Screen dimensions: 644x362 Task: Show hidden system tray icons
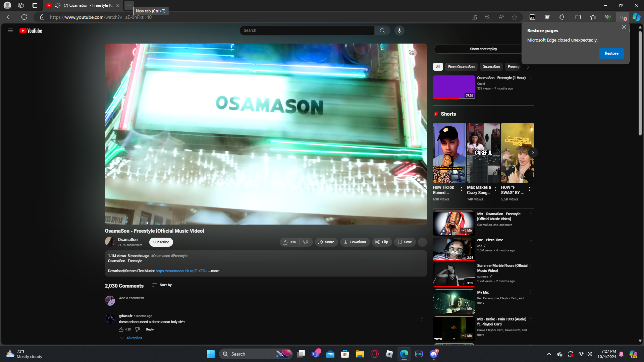[549, 354]
